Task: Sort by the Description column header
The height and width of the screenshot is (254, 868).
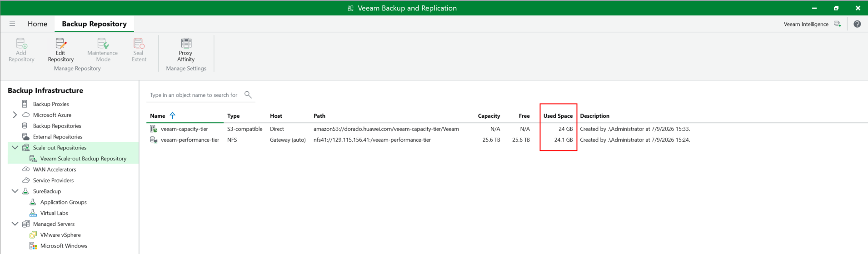Action: tap(595, 116)
